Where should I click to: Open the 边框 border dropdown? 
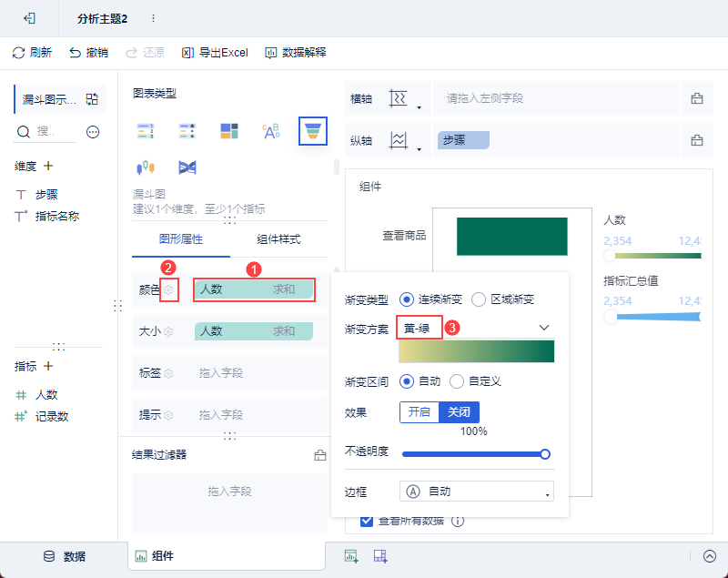point(476,492)
